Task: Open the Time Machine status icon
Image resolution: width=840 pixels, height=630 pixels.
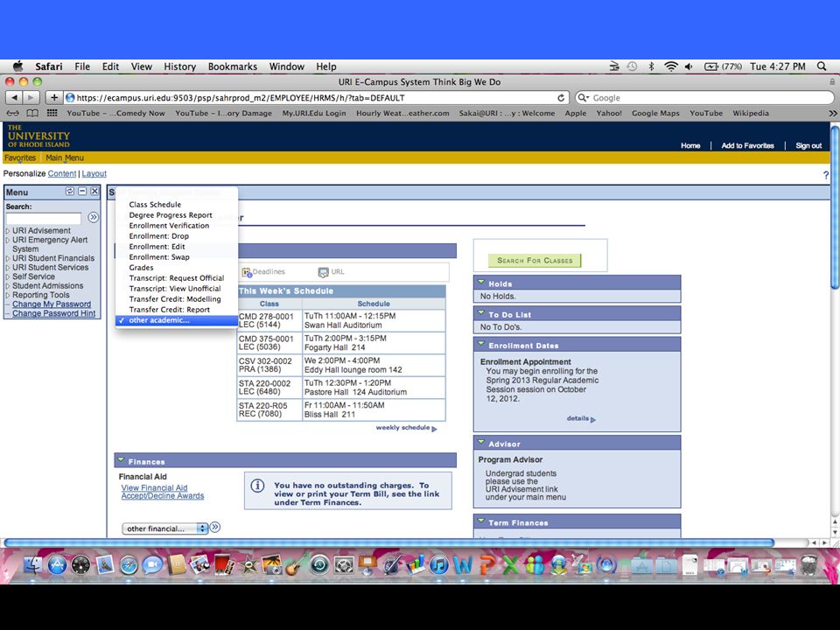Action: 632,66
